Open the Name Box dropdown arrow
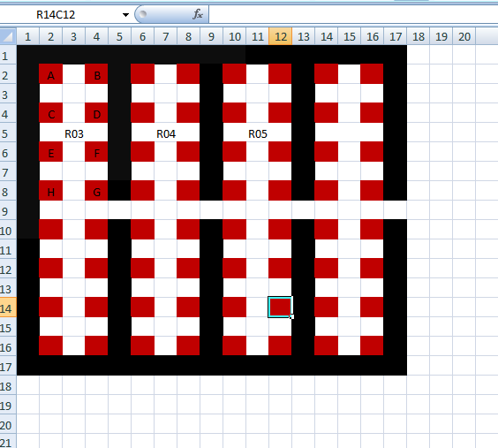Screen dimensions: 498x448 pyautogui.click(x=125, y=15)
